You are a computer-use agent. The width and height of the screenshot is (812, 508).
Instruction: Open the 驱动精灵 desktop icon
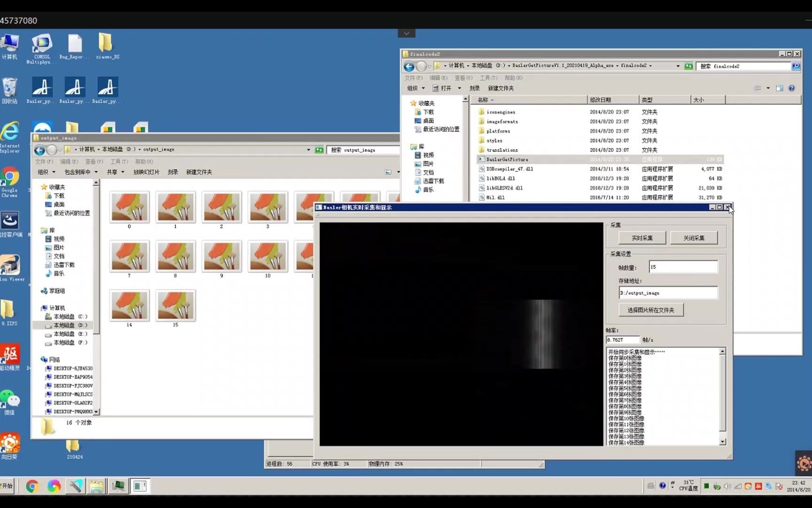10,357
